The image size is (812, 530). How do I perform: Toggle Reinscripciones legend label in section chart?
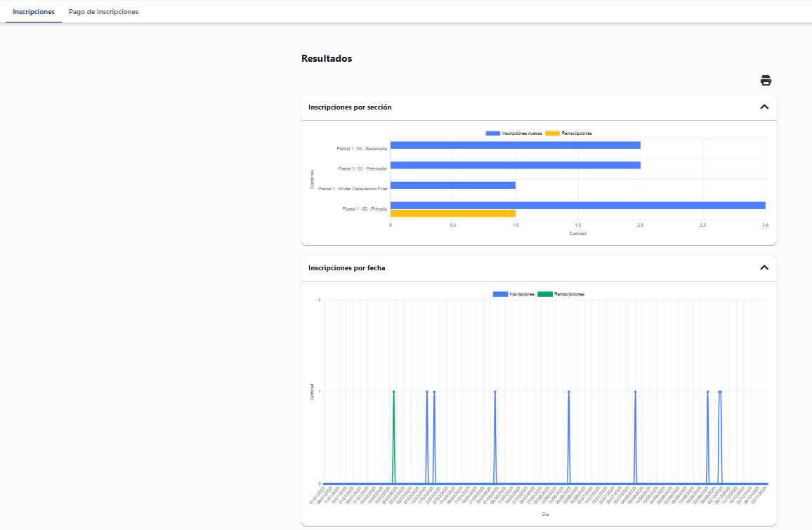577,133
